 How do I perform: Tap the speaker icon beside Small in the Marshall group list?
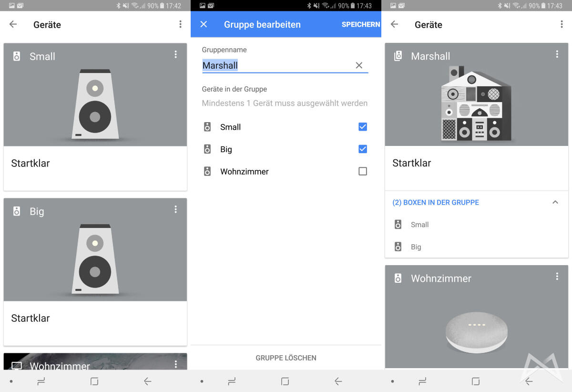pyautogui.click(x=398, y=225)
